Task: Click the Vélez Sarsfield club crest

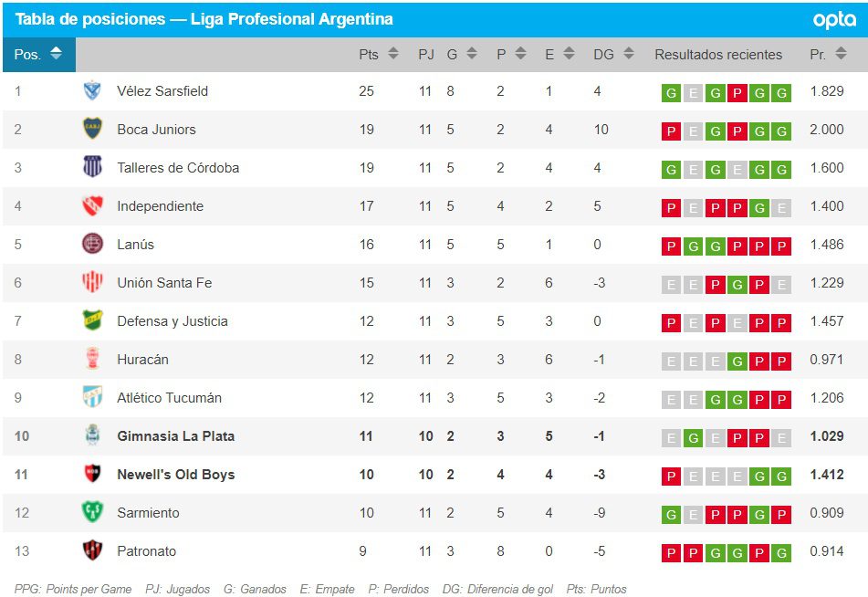Action: (92, 90)
